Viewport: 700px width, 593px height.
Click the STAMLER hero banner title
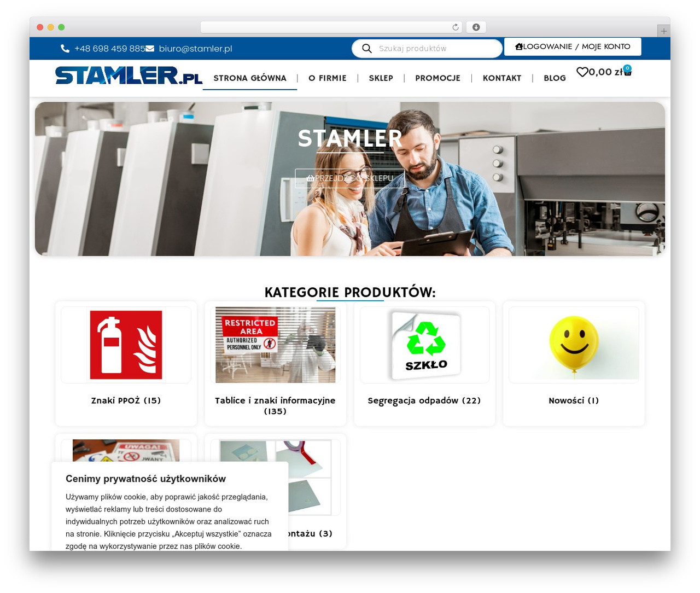point(350,138)
